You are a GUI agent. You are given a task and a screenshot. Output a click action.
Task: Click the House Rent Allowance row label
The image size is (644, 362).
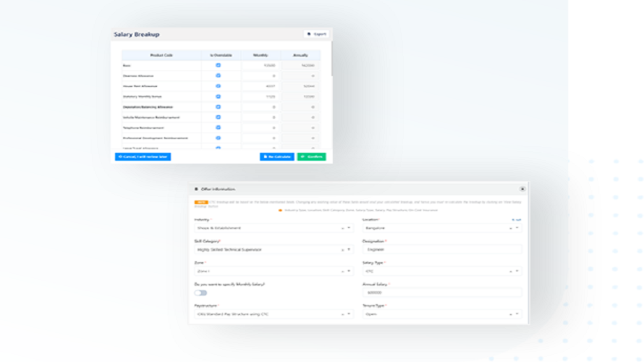point(140,86)
